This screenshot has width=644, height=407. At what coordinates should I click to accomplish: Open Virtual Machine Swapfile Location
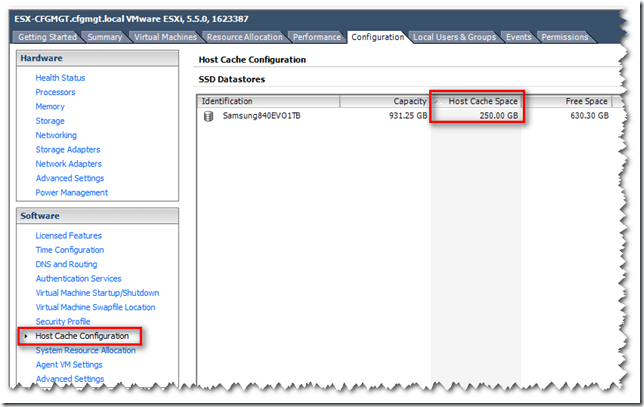tap(95, 307)
